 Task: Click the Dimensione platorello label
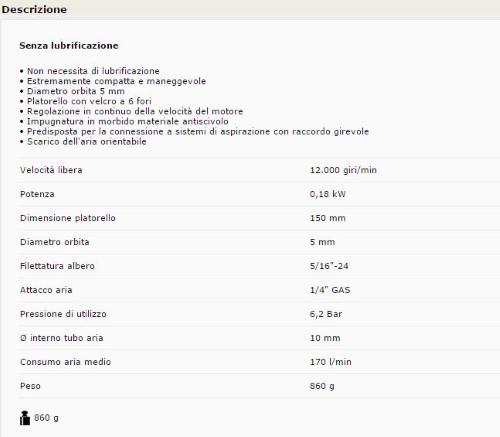(x=68, y=218)
